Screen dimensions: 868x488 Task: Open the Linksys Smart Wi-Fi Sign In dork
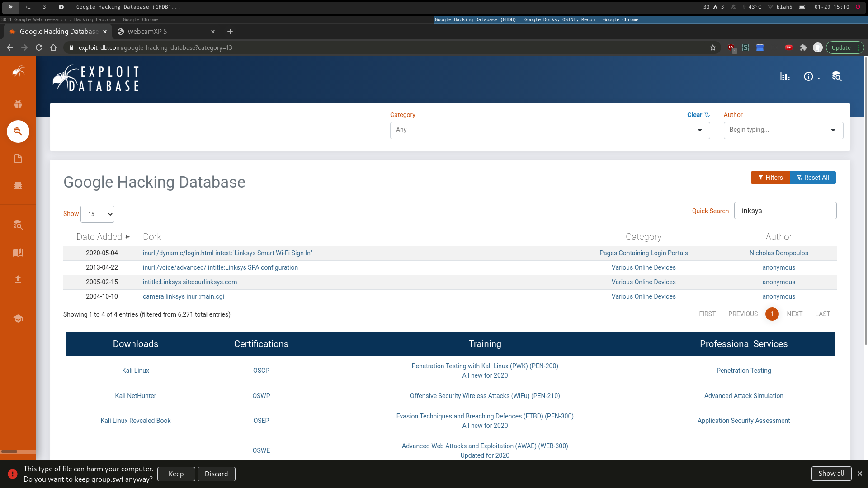[227, 253]
